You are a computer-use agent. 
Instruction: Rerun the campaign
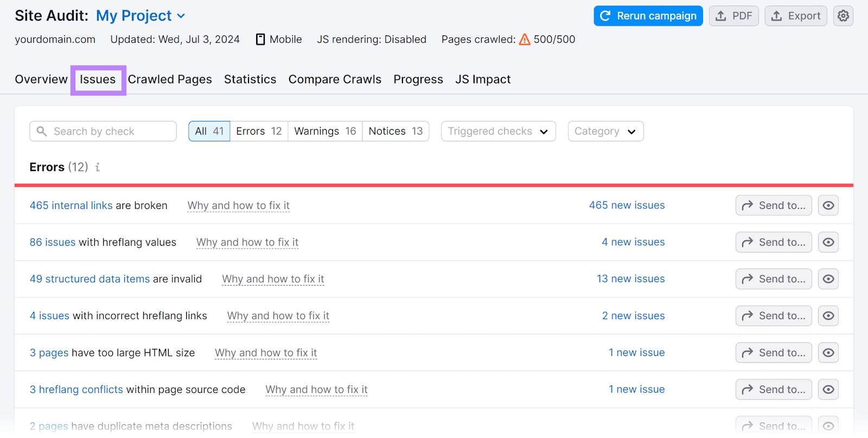(x=648, y=16)
